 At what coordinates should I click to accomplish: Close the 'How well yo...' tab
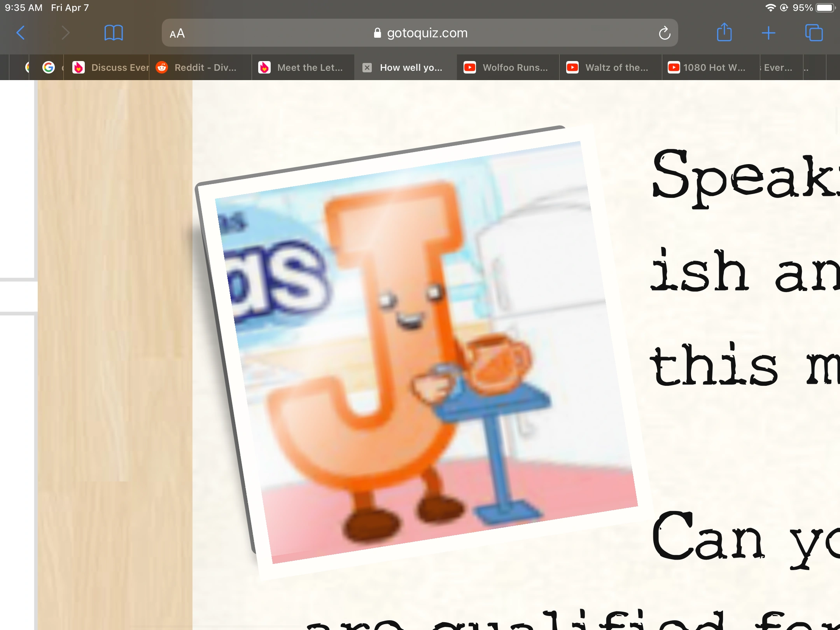pos(367,68)
